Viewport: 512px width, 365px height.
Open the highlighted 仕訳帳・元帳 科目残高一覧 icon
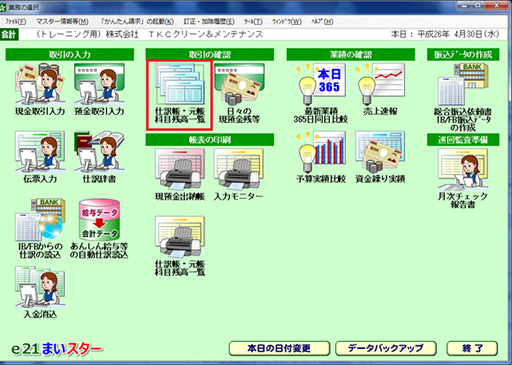(x=179, y=95)
